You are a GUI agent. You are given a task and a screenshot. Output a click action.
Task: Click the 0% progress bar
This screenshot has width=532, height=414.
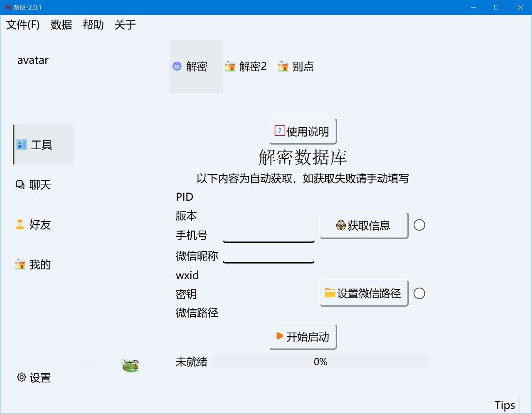[x=320, y=362]
